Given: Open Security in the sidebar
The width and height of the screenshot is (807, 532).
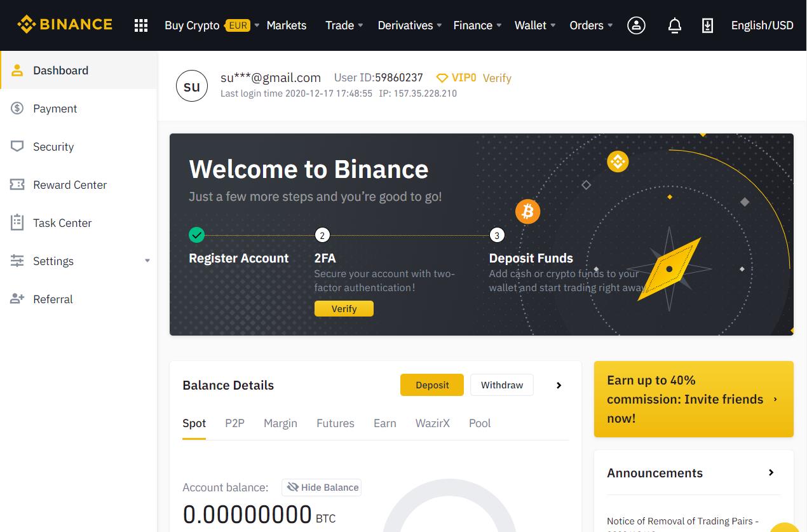Looking at the screenshot, I should 78,146.
